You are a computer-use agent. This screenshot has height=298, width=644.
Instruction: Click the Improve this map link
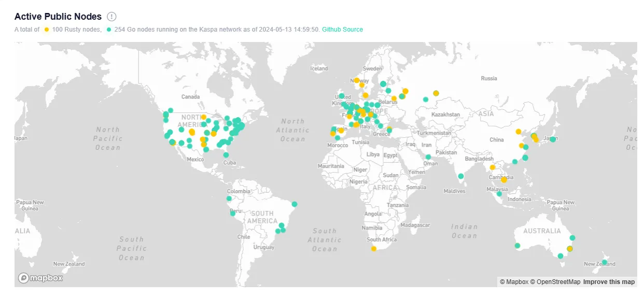pos(609,282)
